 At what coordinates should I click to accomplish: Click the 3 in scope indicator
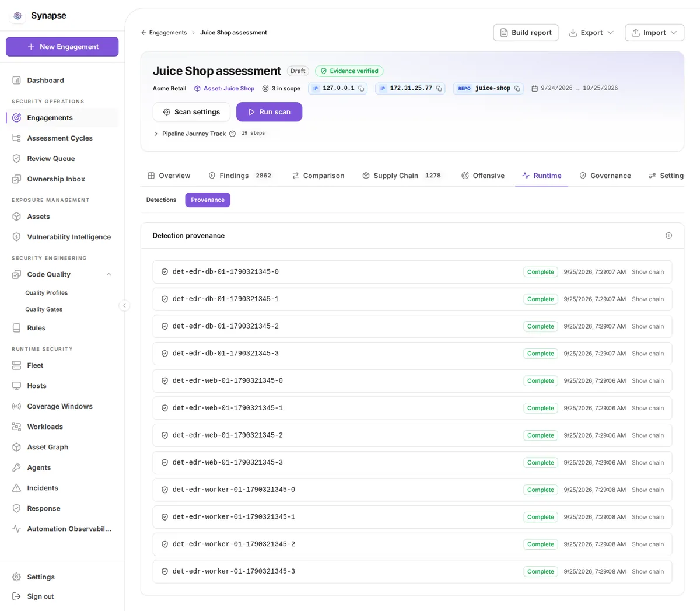pos(281,89)
